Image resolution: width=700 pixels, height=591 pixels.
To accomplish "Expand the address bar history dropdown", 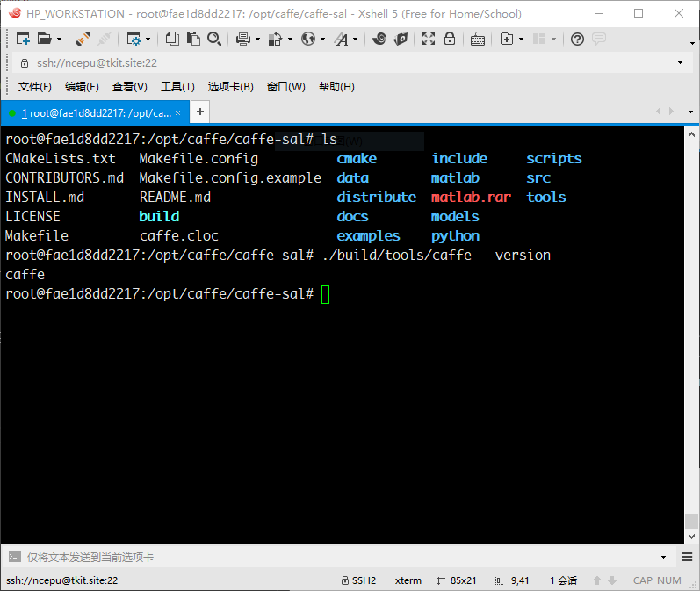I will (681, 63).
